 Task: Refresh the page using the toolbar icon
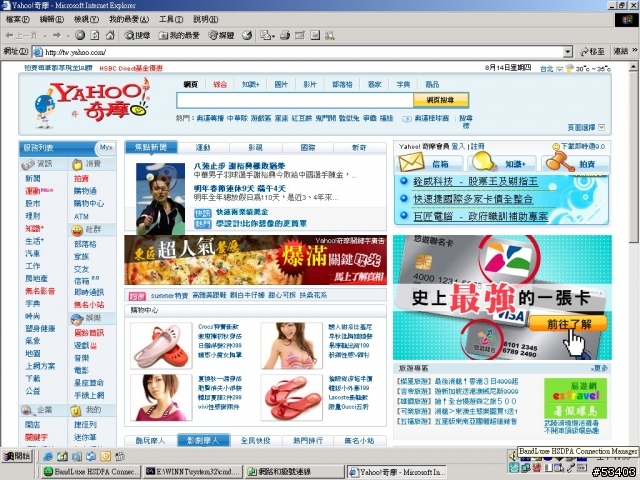95,36
